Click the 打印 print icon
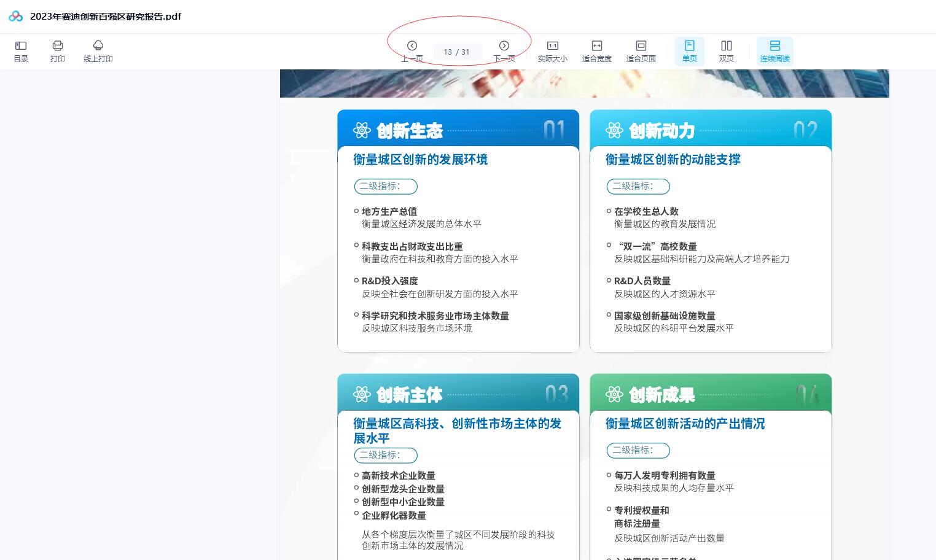Screen dimensions: 936x560 58,51
